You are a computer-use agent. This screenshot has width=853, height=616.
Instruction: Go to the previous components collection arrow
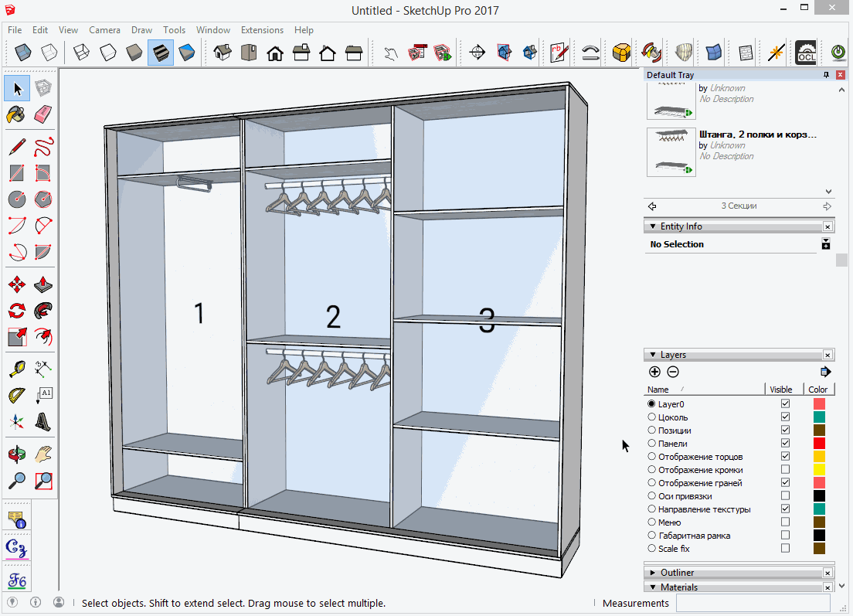[653, 206]
